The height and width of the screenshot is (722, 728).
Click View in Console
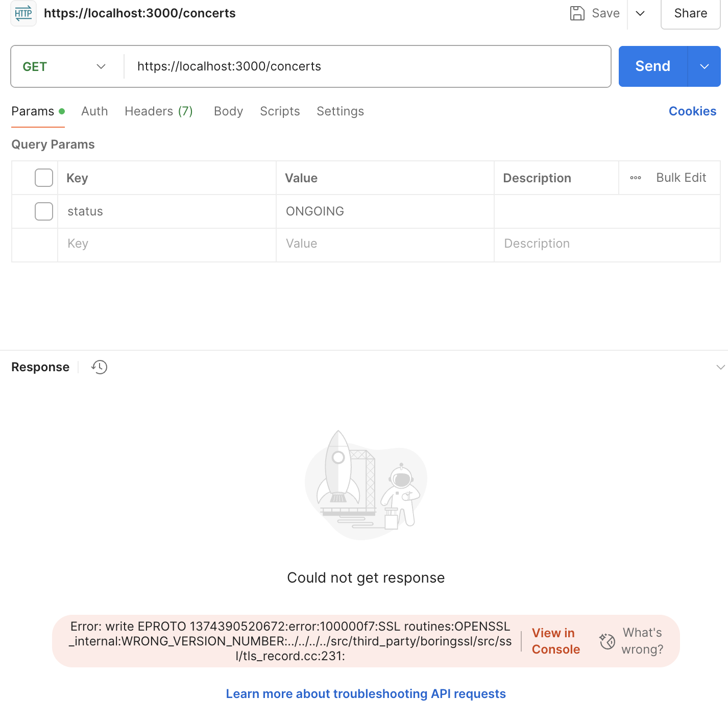coord(555,641)
